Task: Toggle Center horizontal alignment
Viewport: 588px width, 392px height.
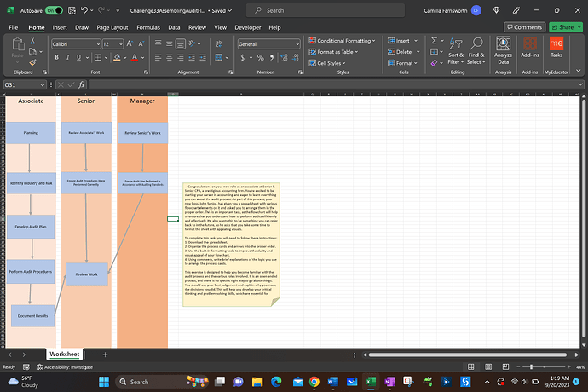Action: 169,57
